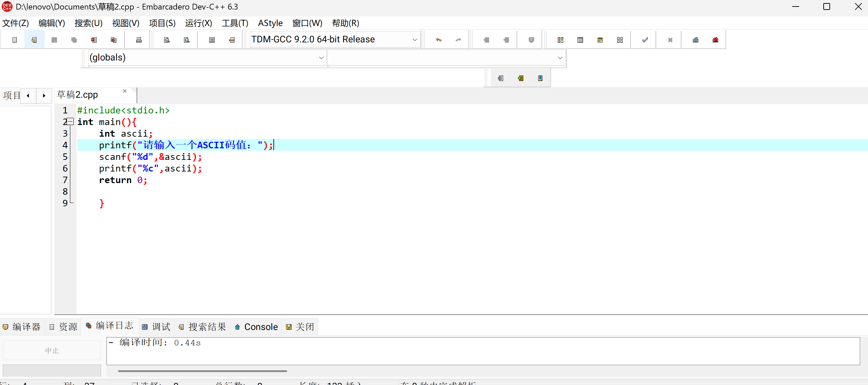Screen dimensions: 868x385
Task: Click the Undo arrow toolbar icon
Action: pos(438,40)
